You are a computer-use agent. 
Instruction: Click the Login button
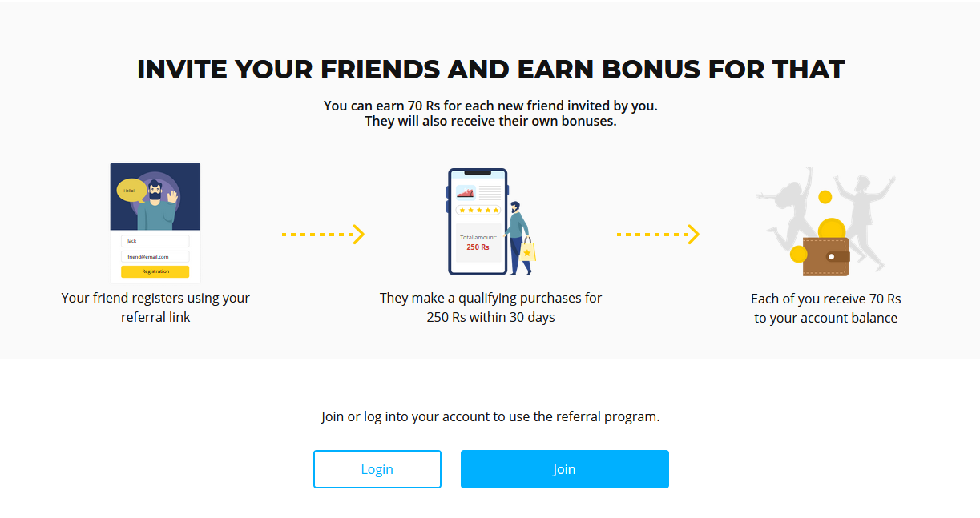tap(377, 469)
